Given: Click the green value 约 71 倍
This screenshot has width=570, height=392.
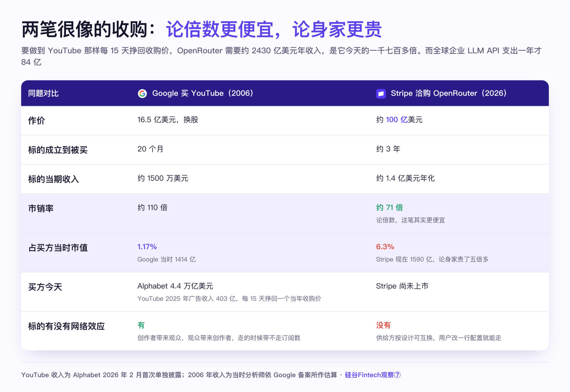Looking at the screenshot, I should 389,208.
